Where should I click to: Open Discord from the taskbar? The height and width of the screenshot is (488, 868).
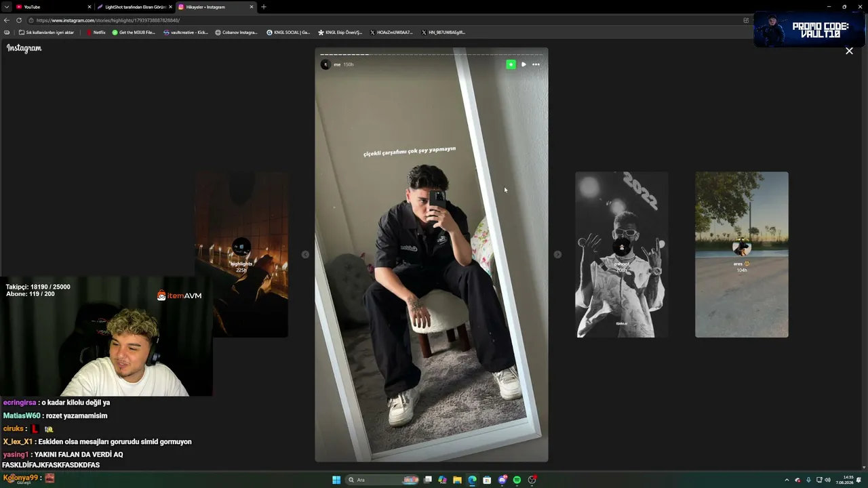502,480
